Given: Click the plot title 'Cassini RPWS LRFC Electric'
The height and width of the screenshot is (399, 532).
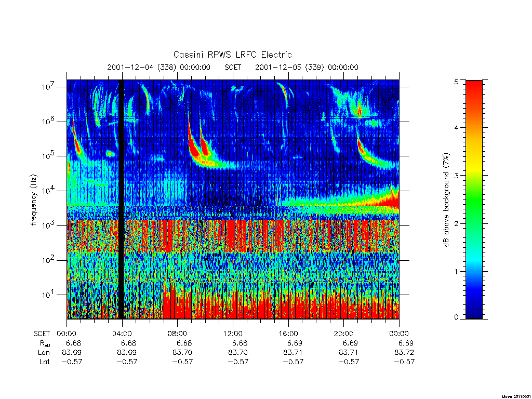Looking at the screenshot, I should (232, 55).
